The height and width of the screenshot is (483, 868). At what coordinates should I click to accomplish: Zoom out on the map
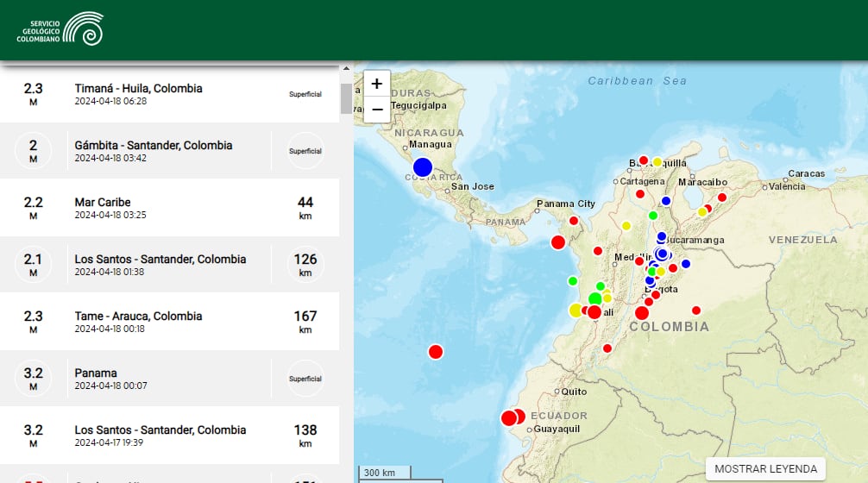[377, 110]
